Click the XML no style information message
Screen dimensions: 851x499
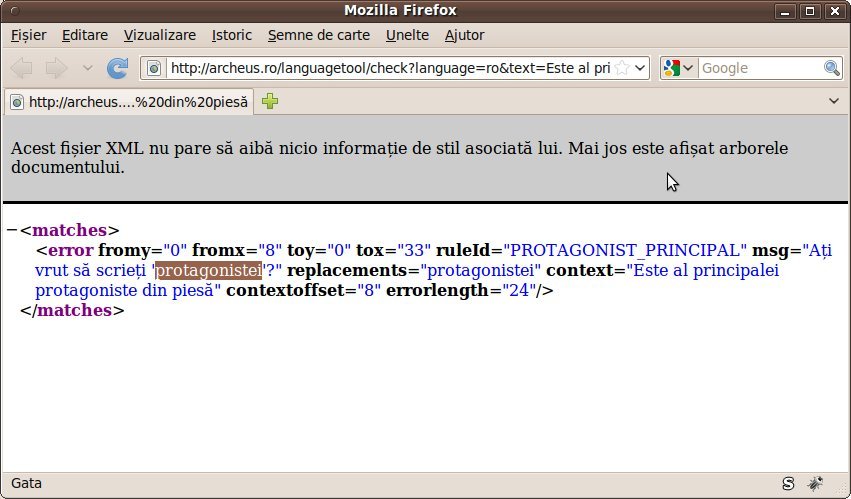(399, 158)
